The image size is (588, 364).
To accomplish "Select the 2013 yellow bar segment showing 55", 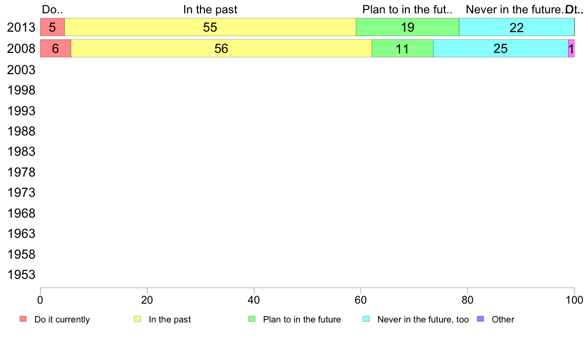I will [210, 27].
